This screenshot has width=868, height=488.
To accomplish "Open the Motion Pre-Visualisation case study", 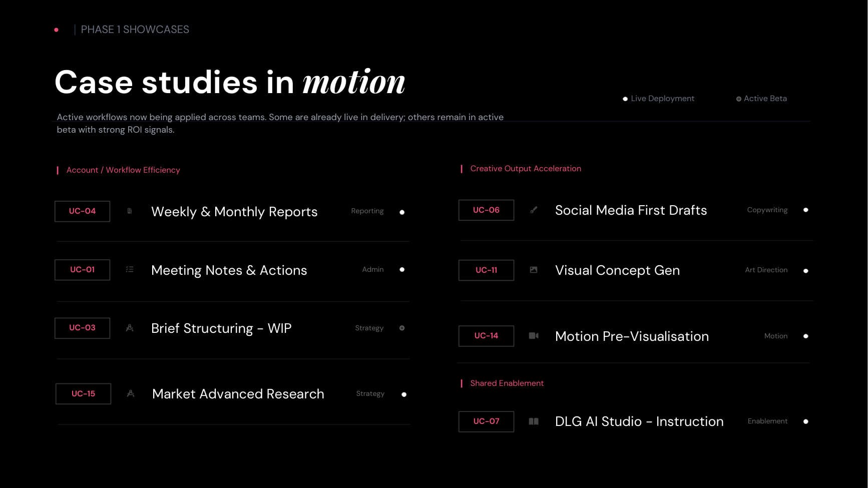I will point(632,336).
